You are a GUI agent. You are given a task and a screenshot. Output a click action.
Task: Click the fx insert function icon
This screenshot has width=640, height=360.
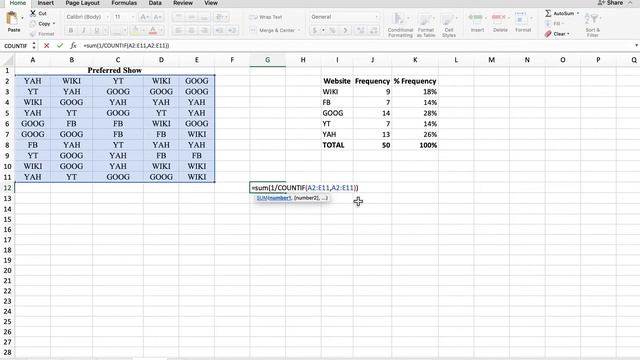point(73,46)
